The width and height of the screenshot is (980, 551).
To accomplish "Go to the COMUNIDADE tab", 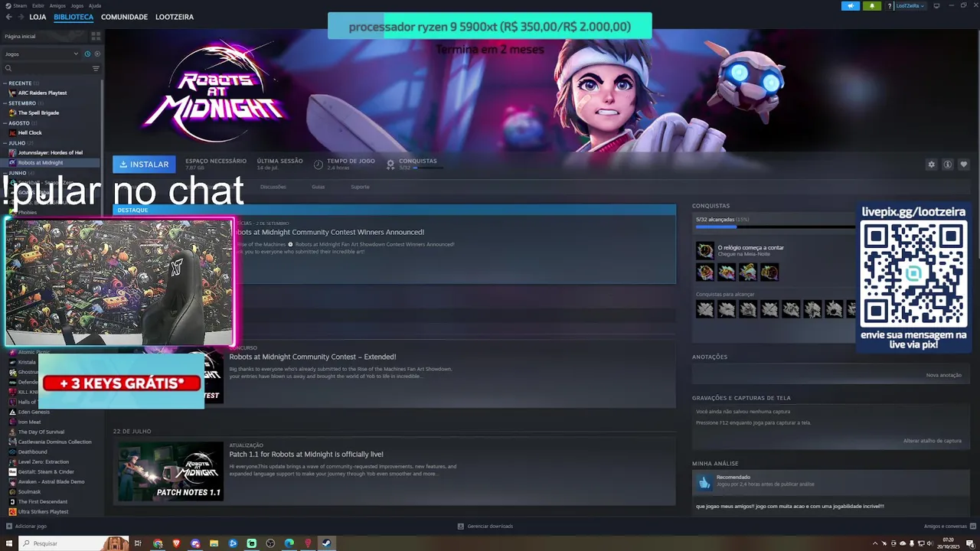I will 124,17.
